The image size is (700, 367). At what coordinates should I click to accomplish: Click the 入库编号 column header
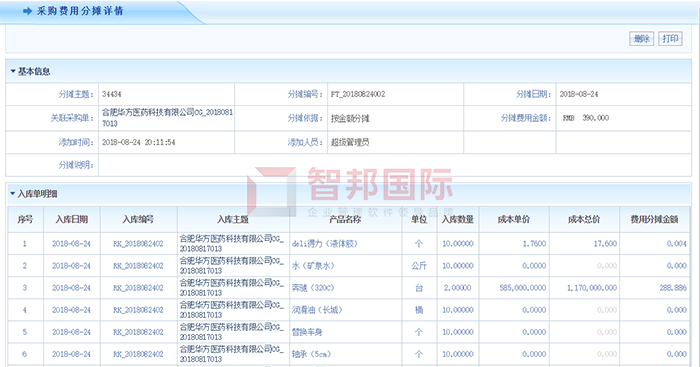(138, 219)
